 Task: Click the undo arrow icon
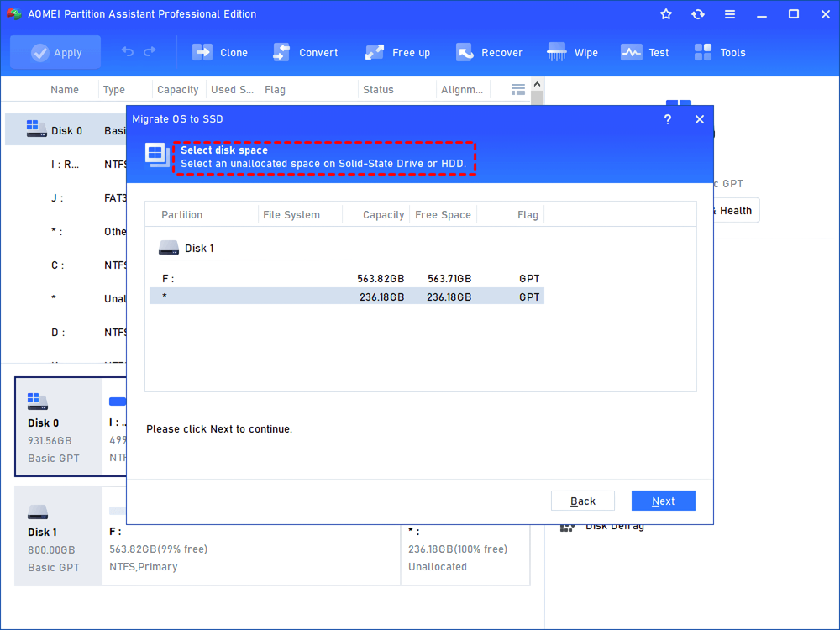[128, 52]
